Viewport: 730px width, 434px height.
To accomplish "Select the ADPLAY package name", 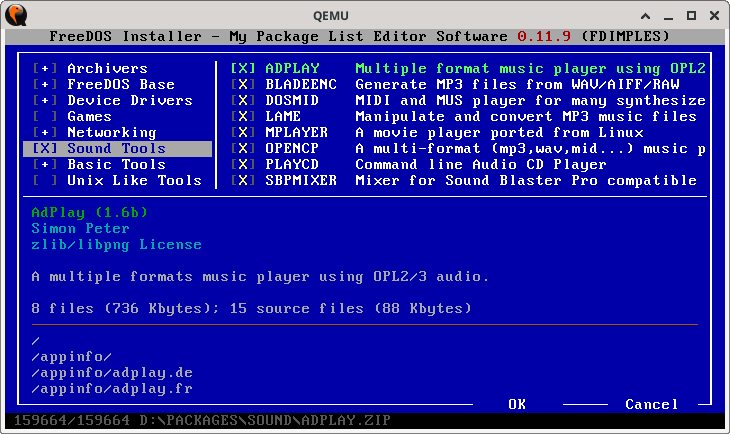I will click(x=292, y=68).
